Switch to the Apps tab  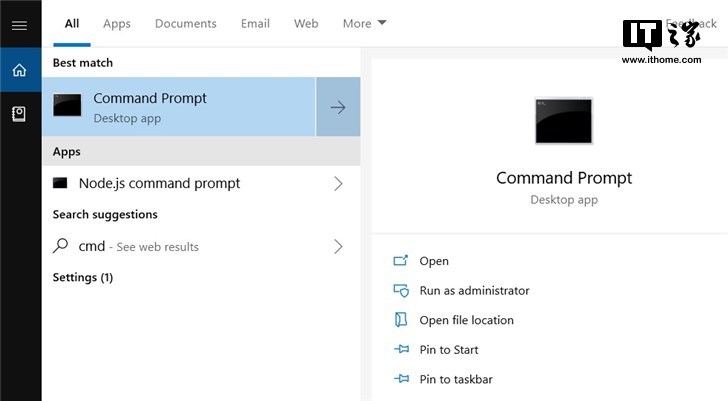point(117,24)
